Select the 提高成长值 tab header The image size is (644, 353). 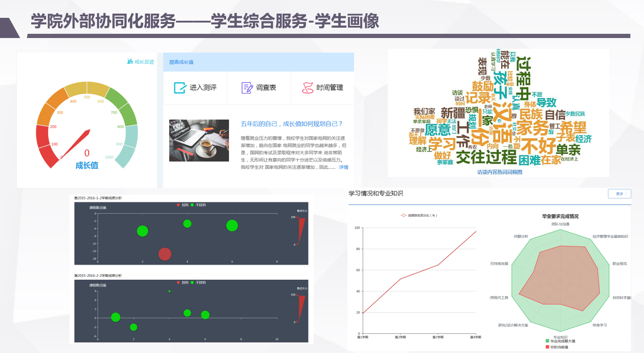coord(181,62)
